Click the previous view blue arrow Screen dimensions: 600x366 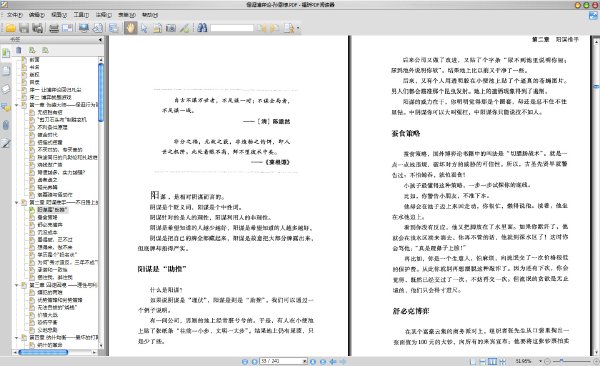[x=333, y=361]
